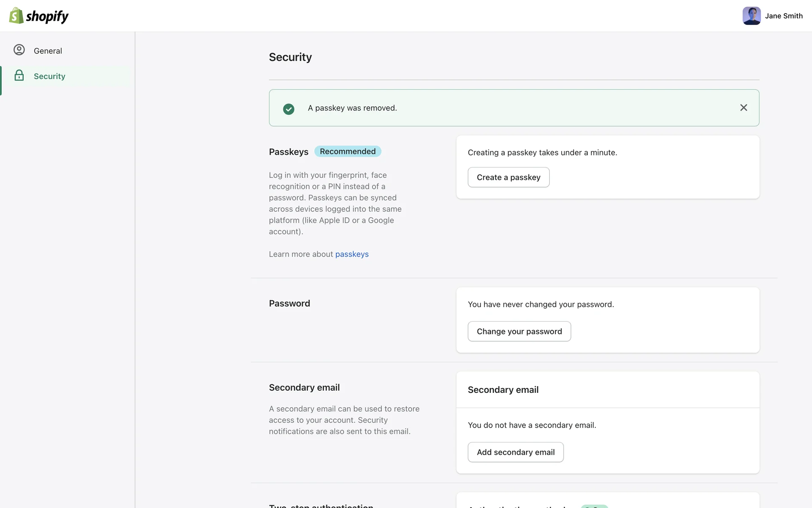Open Jane Smith's profile avatar
The height and width of the screenshot is (508, 812).
tap(751, 16)
